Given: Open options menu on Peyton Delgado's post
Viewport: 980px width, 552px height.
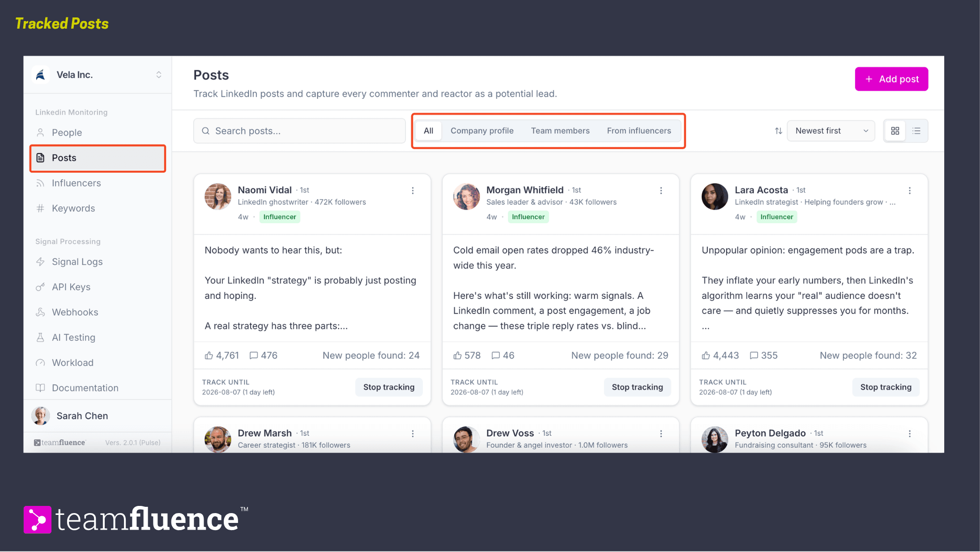Looking at the screenshot, I should (910, 433).
